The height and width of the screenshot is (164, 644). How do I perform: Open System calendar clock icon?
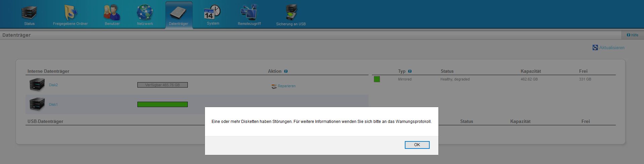[213, 13]
